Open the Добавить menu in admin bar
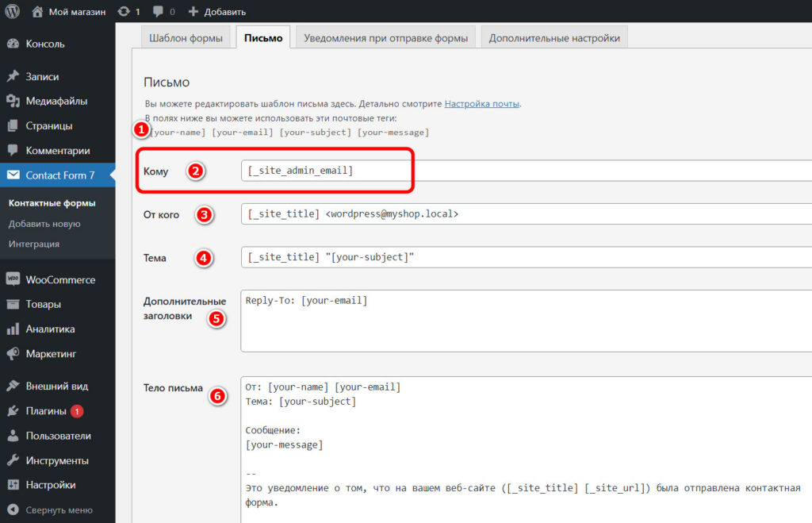 coord(224,11)
